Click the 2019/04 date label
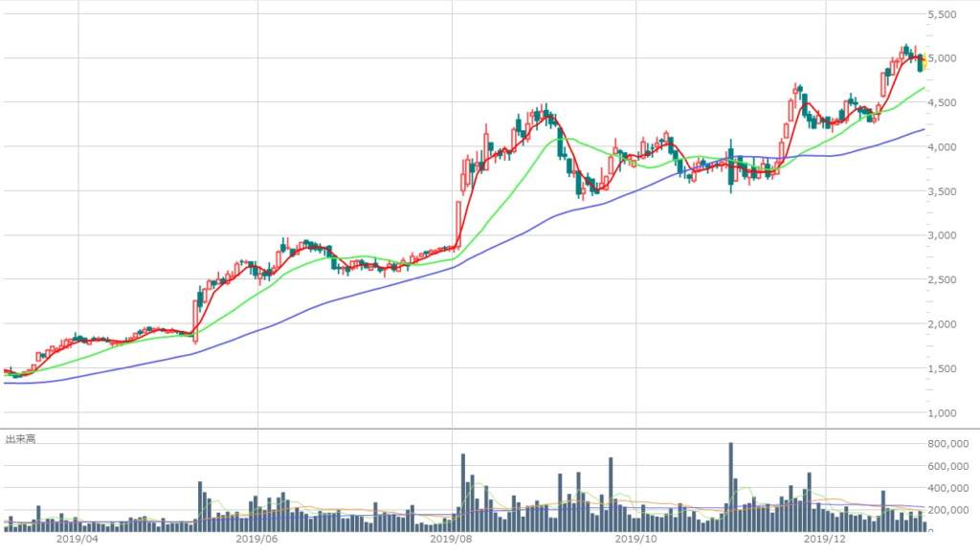This screenshot has width=980, height=554. point(78,539)
